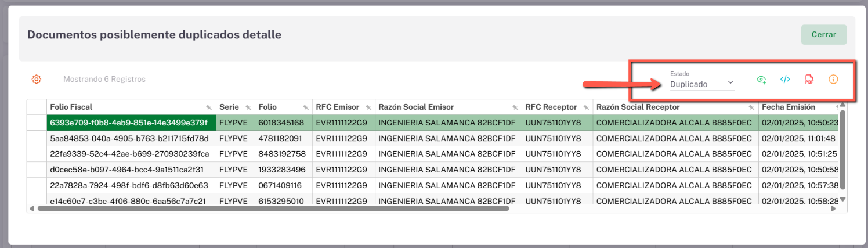
Task: Select row with folio fiscal 5aa84853-040a
Action: point(129,138)
